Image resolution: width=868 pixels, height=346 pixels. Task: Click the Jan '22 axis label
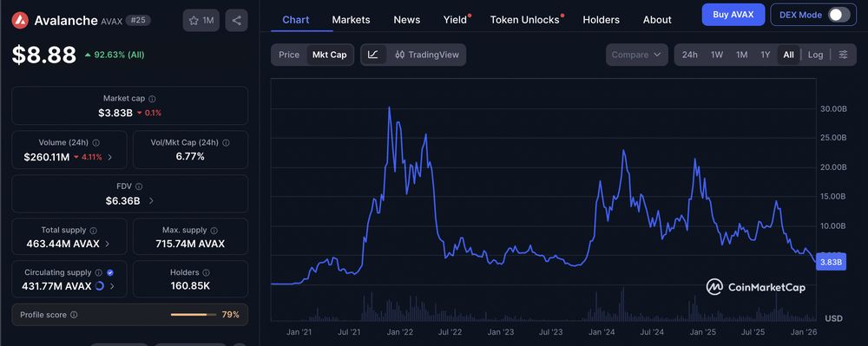click(x=399, y=332)
